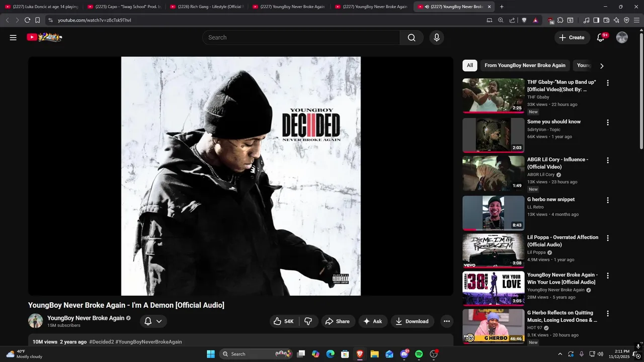Open Brave VPN shield icon
Image resolution: width=644 pixels, height=362 pixels.
click(x=626, y=20)
